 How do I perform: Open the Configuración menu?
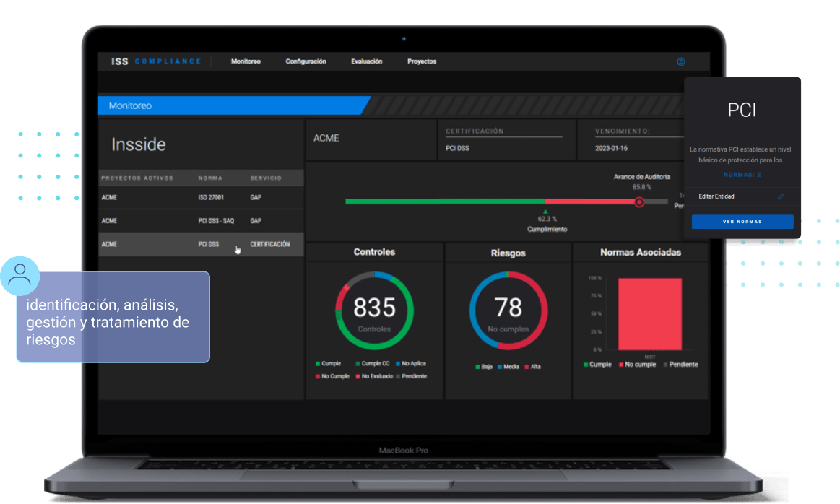[306, 61]
